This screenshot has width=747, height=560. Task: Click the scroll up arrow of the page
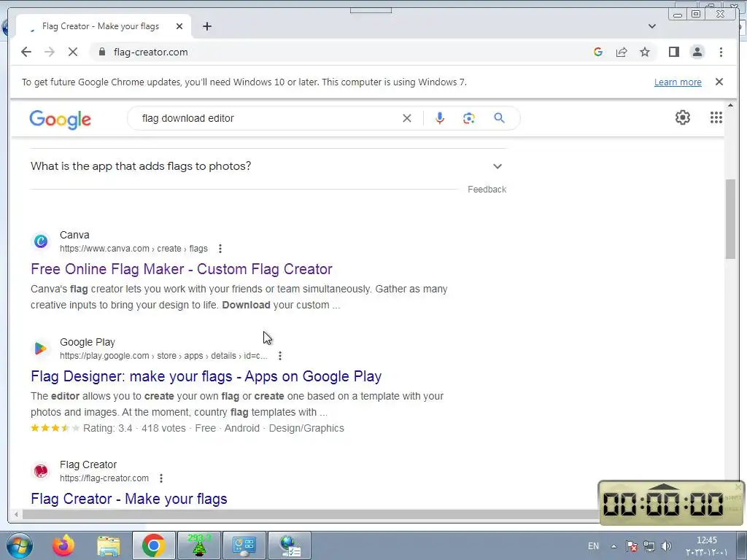pos(730,105)
